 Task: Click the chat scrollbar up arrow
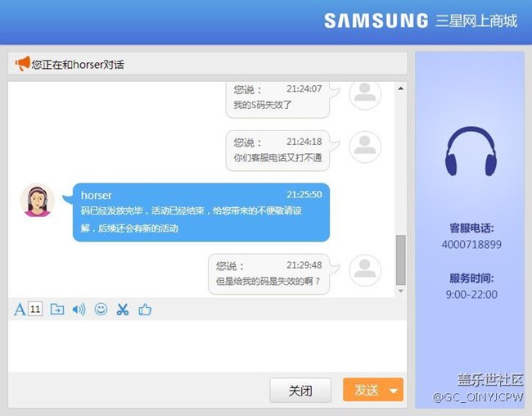[x=401, y=88]
